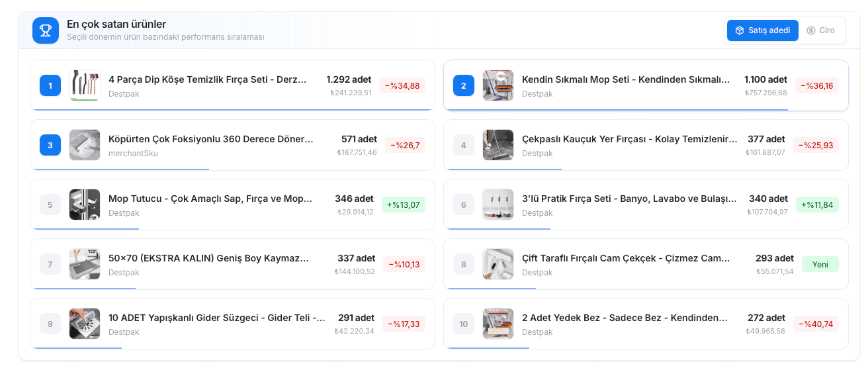868x370 pixels.
Task: Switch ranking to Satış adedi
Action: pyautogui.click(x=762, y=30)
